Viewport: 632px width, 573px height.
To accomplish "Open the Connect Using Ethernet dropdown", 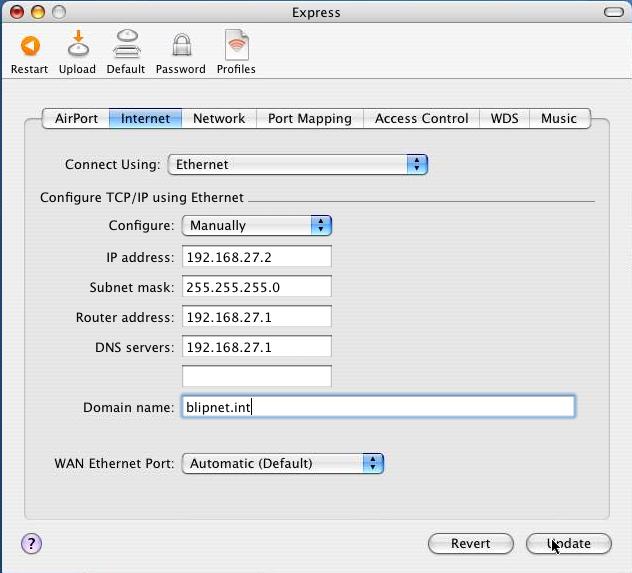I will tap(297, 164).
